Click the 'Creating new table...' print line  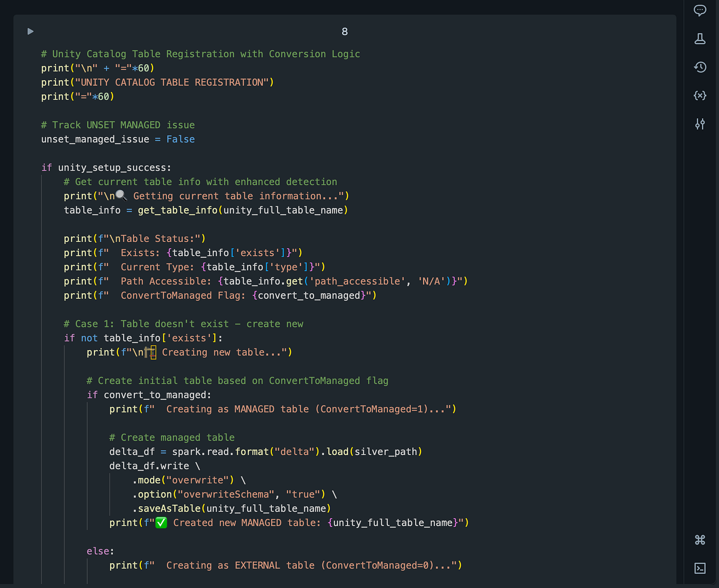190,352
